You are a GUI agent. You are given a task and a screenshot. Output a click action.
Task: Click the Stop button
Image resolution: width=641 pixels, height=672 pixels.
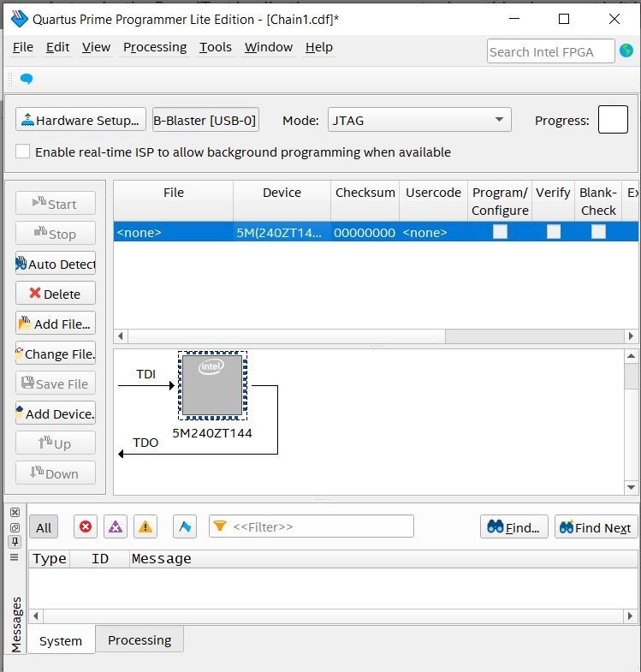point(56,234)
